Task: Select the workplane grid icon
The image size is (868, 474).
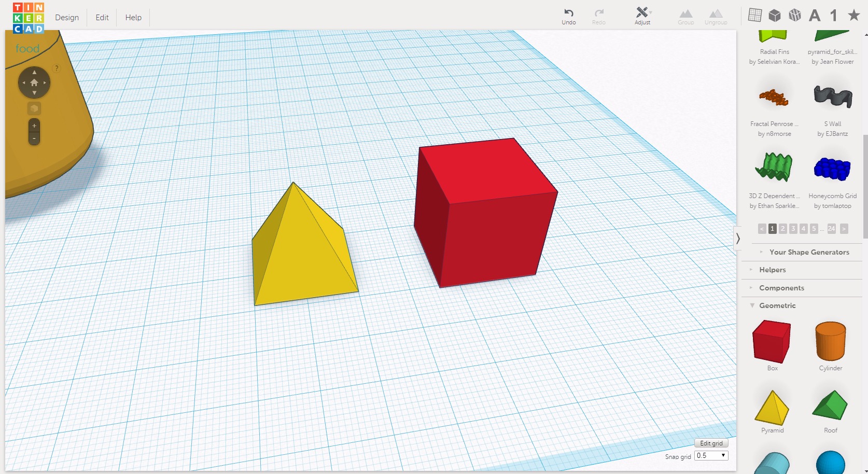Action: pyautogui.click(x=755, y=15)
